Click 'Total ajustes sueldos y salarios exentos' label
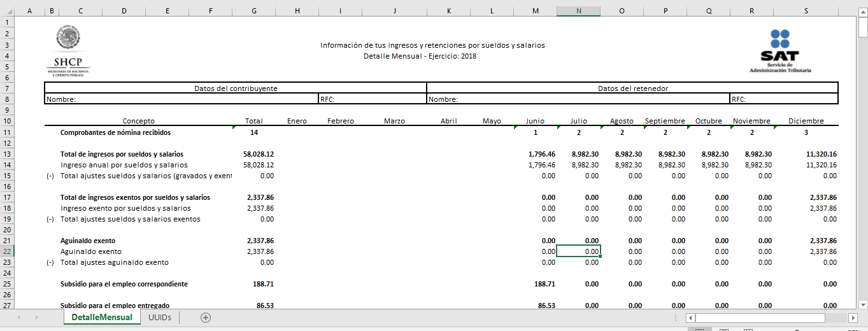868x331 pixels. (130, 219)
